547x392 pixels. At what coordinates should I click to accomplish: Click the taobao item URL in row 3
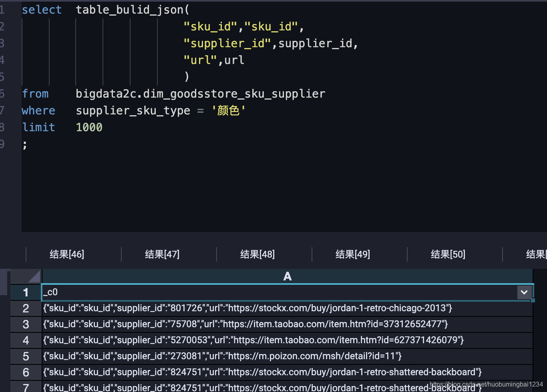point(245,324)
